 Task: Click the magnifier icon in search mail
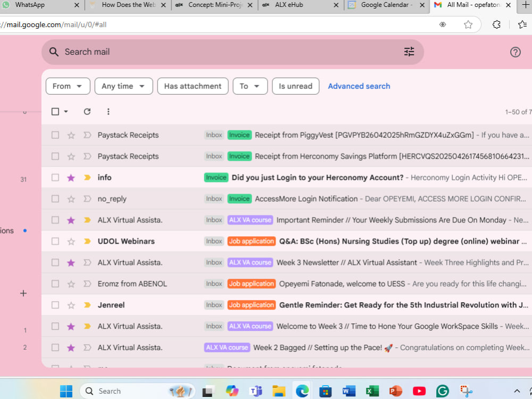[54, 52]
